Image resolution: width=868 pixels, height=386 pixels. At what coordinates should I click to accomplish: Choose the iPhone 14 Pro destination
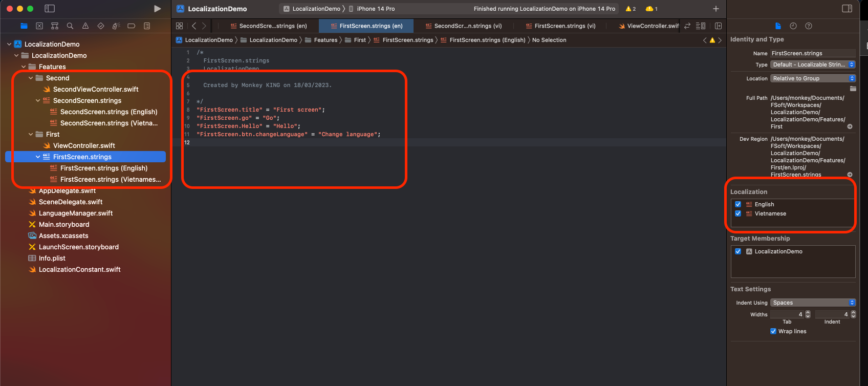(x=372, y=9)
